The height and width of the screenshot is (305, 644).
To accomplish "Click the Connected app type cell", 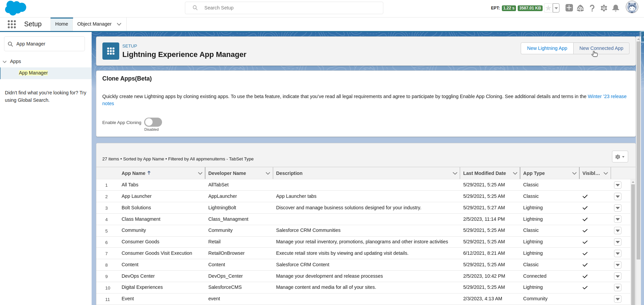I will point(535,276).
